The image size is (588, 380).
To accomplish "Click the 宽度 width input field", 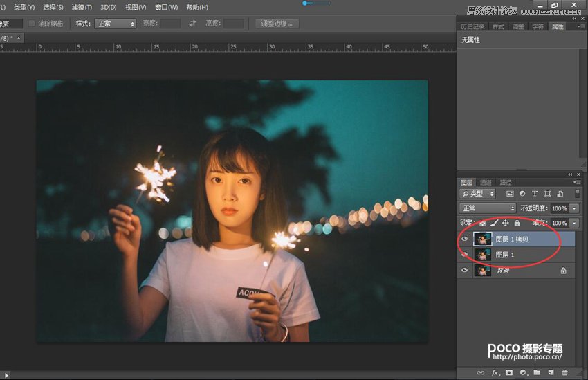I will click(170, 24).
